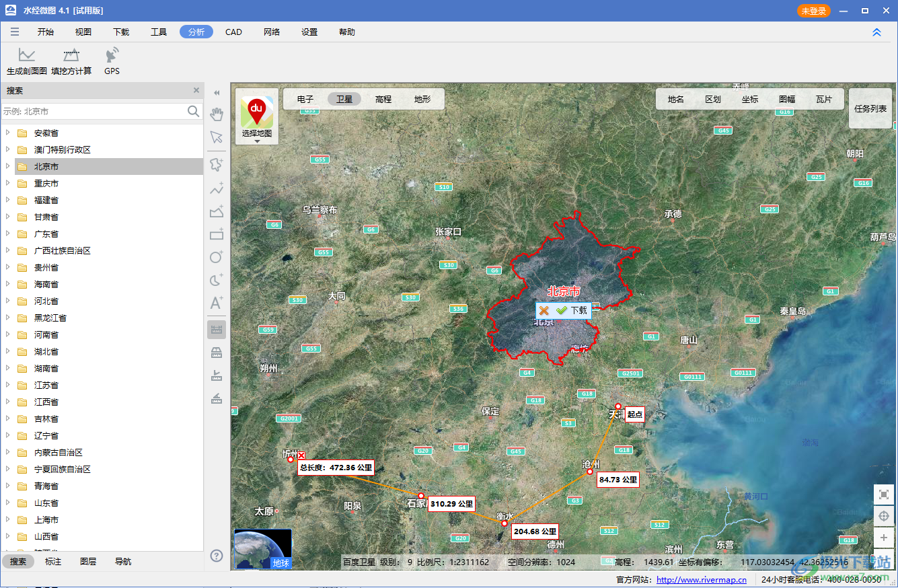Viewport: 898px width, 588px height.
Task: Toggle the 地名 overlay
Action: 676,99
